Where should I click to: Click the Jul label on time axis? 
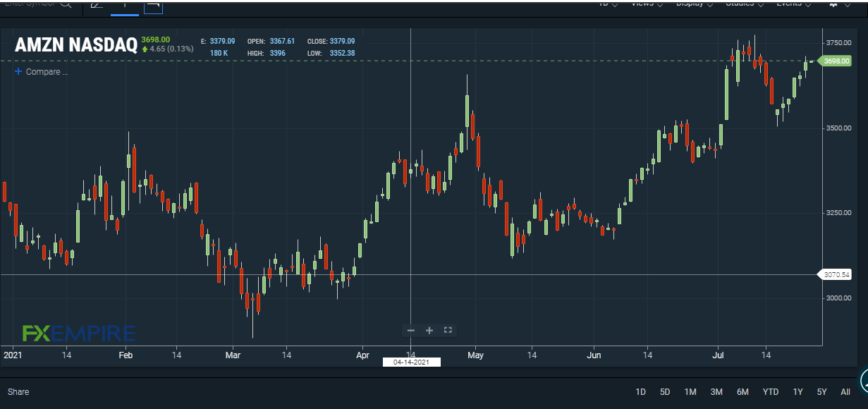[719, 355]
